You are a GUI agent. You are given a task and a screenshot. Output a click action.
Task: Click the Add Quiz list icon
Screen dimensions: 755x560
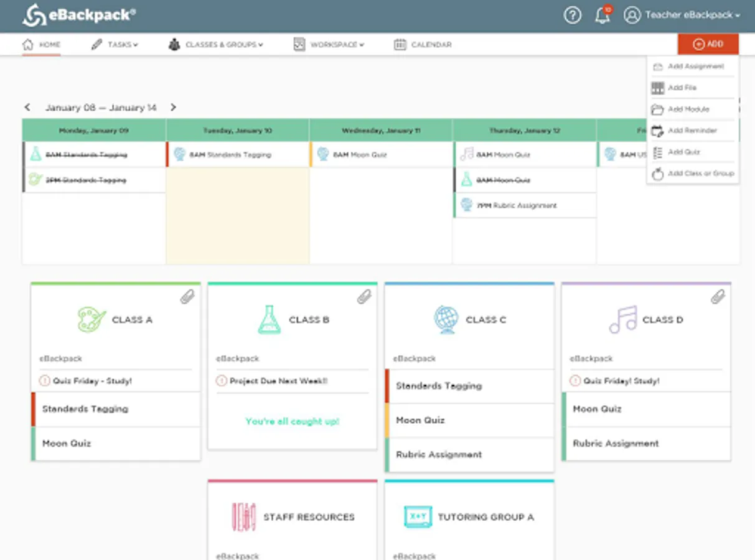(658, 152)
